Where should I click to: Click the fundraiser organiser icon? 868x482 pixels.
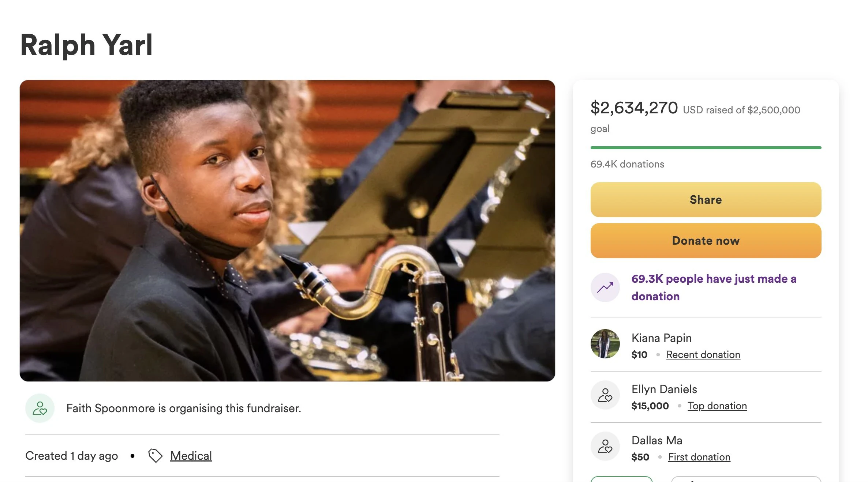pos(40,408)
